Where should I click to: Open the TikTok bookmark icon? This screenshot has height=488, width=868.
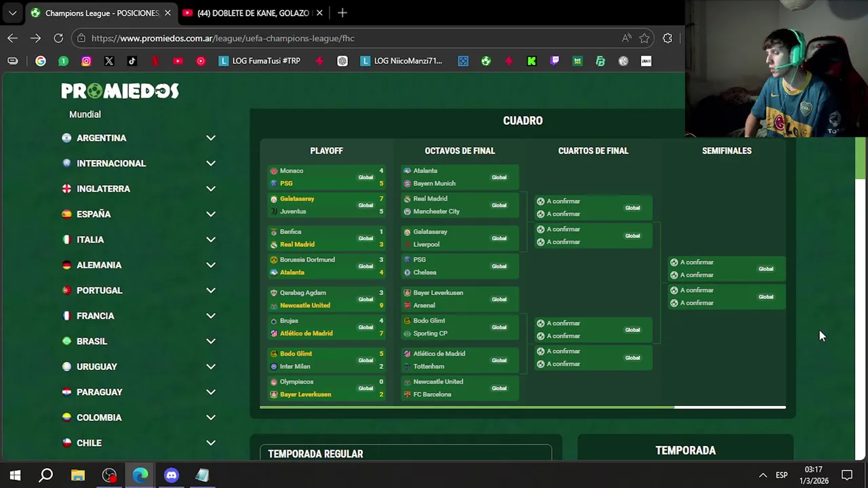[132, 61]
